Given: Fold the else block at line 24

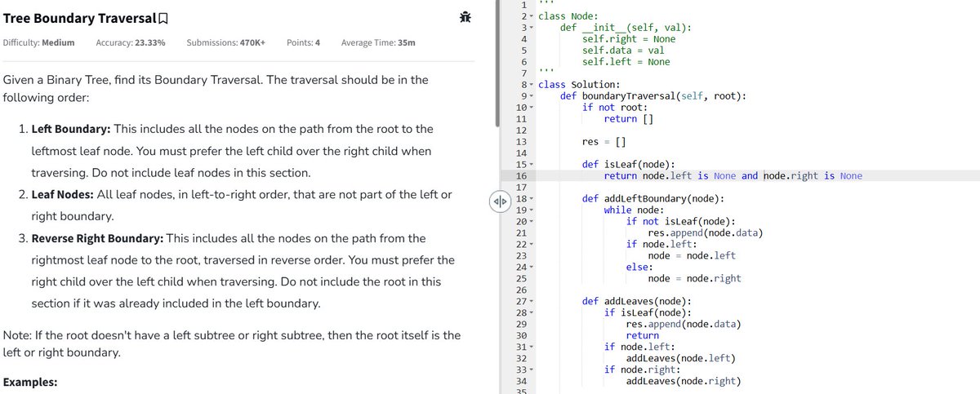Looking at the screenshot, I should [x=532, y=267].
